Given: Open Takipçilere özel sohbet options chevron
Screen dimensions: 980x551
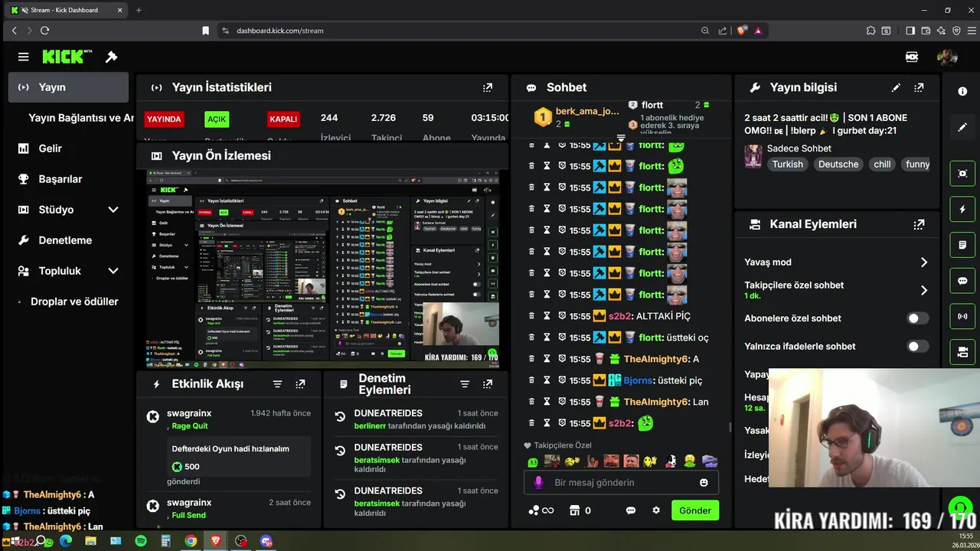Looking at the screenshot, I should 923,290.
